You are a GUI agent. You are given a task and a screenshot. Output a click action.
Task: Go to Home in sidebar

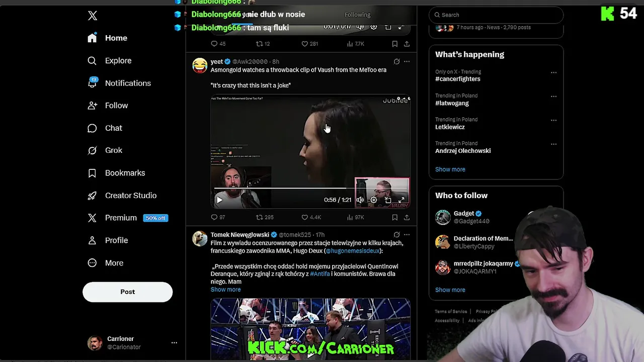[x=107, y=38]
